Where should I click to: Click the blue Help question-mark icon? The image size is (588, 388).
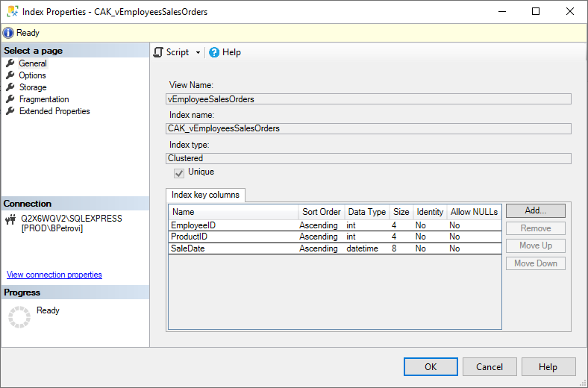(x=214, y=52)
